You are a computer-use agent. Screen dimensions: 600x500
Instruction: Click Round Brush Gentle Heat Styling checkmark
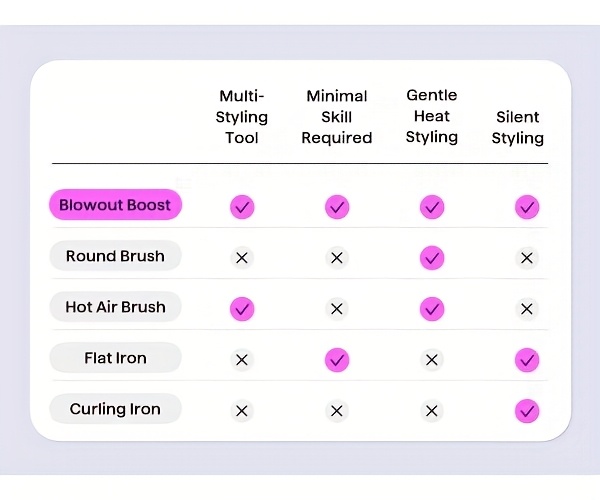(x=432, y=258)
